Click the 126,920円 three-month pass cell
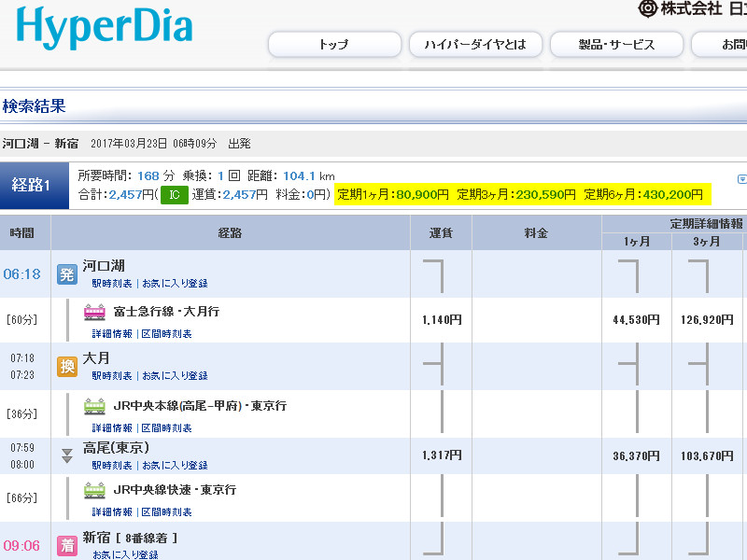747x560 pixels. point(707,320)
